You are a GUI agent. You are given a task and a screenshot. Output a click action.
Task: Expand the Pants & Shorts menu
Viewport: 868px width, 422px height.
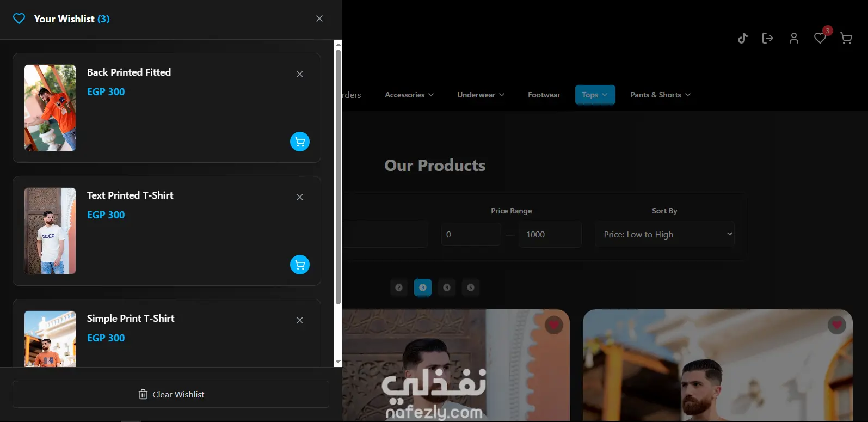point(661,95)
